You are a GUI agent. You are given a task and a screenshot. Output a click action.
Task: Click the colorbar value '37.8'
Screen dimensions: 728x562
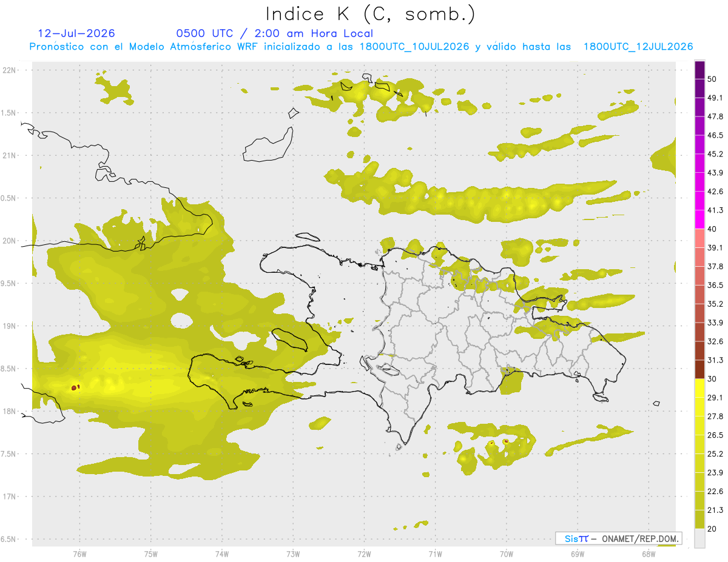[715, 267]
